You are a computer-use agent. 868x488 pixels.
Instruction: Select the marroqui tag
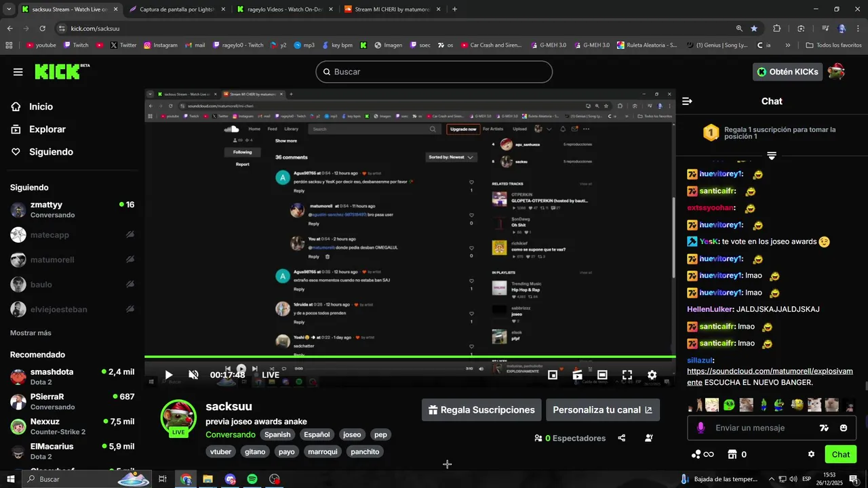click(x=322, y=451)
